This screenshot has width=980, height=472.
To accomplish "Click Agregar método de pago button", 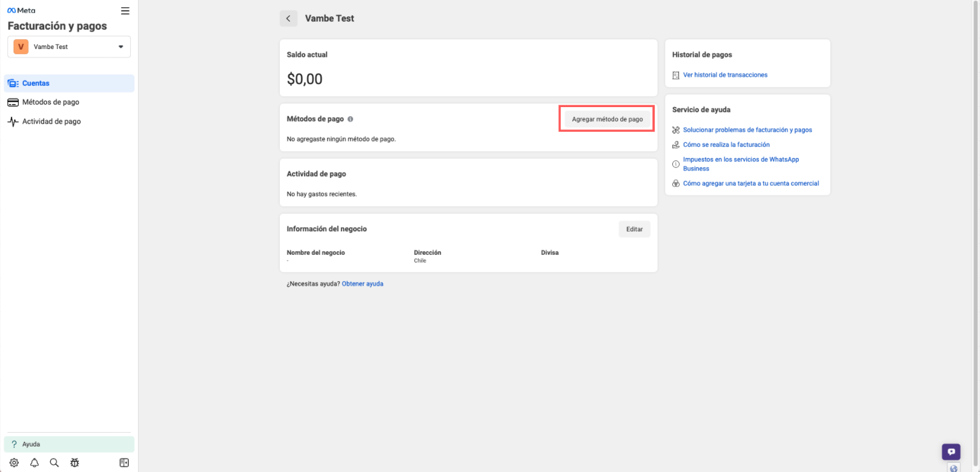I will pos(607,119).
